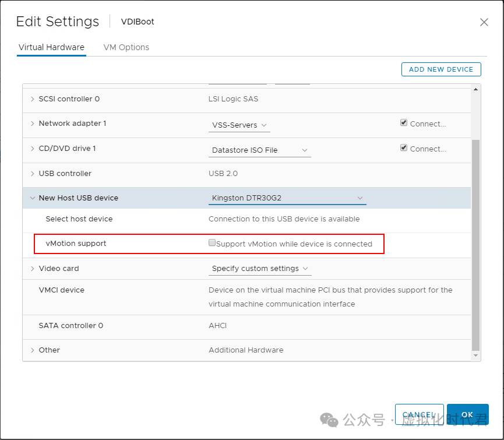Screen dimensions: 504x440
Task: Open the Specify custom settings dropdown
Action: pyautogui.click(x=260, y=269)
